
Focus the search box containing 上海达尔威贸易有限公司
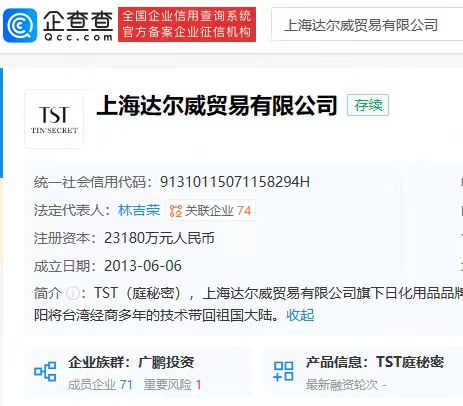[x=367, y=25]
